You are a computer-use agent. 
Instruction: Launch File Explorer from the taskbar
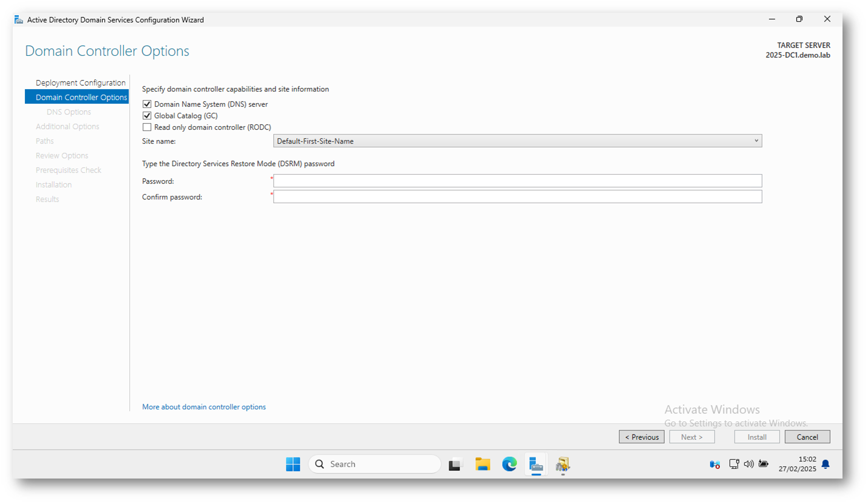tap(483, 464)
